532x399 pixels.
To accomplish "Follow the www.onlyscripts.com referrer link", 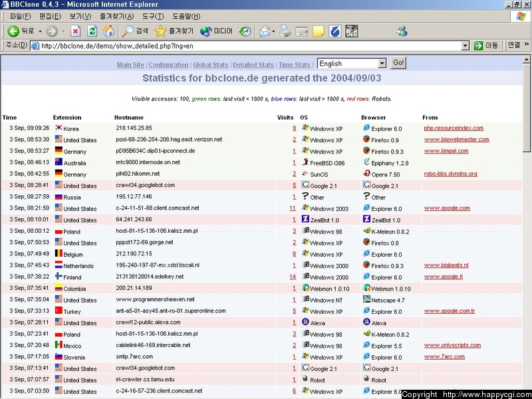I will [452, 345].
